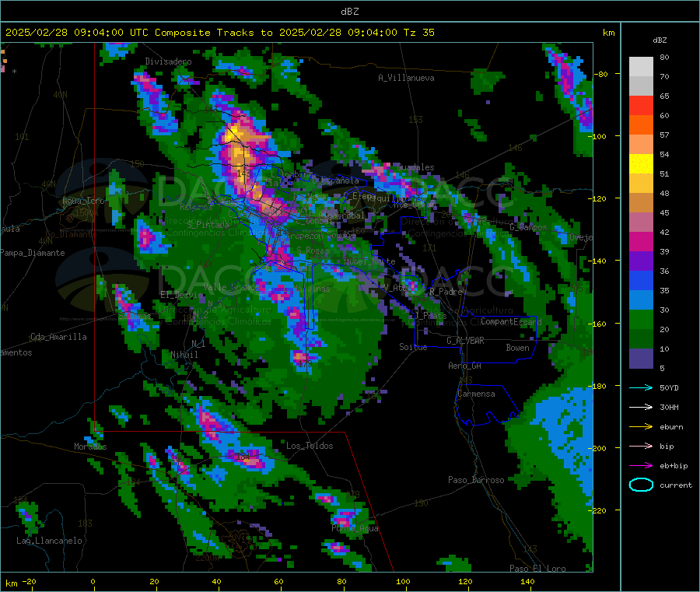The height and width of the screenshot is (592, 700).
Task: Click the 'A_Villanueva' map label
Action: point(406,78)
